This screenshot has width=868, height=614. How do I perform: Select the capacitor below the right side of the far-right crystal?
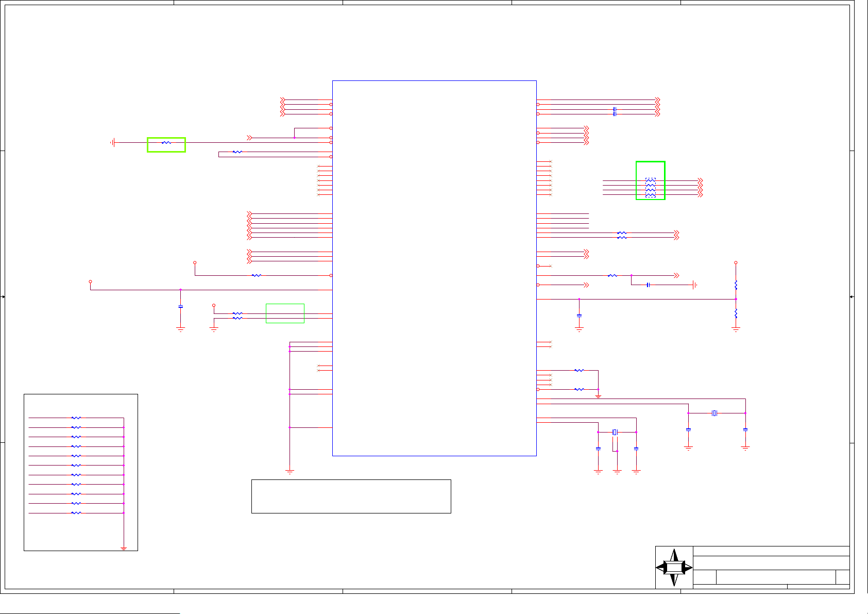coord(745,429)
